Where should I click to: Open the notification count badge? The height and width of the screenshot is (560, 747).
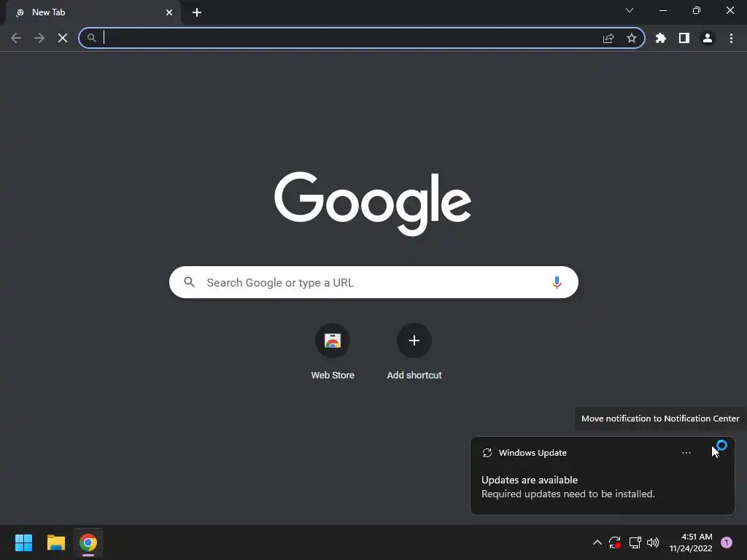pyautogui.click(x=727, y=542)
